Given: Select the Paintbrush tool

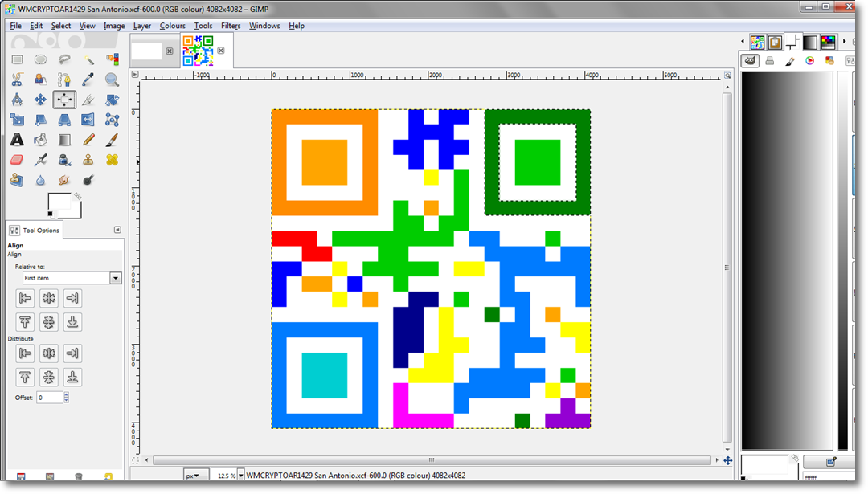Looking at the screenshot, I should point(112,140).
